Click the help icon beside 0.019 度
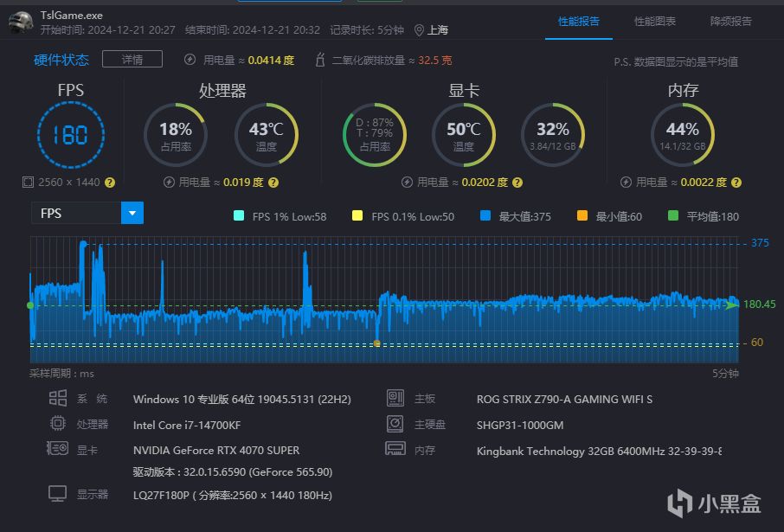The width and height of the screenshot is (784, 532). click(273, 183)
